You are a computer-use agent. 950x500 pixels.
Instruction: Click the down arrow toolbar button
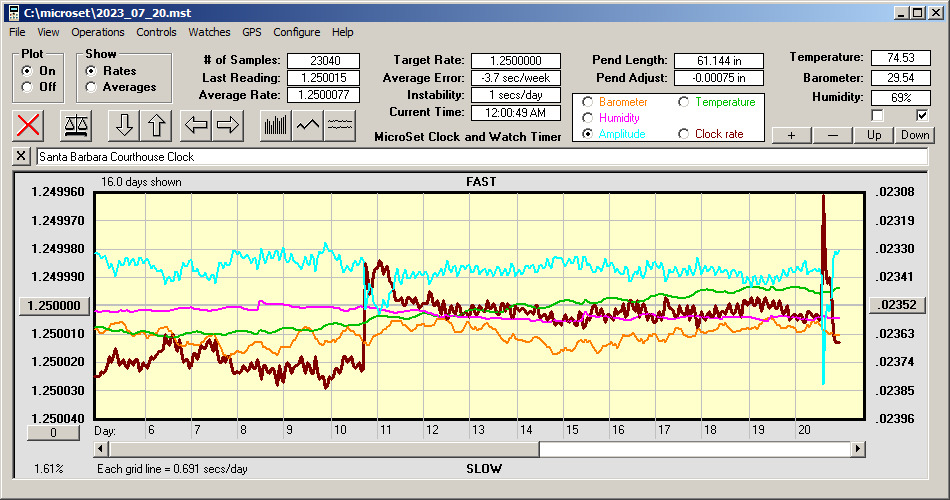click(124, 125)
